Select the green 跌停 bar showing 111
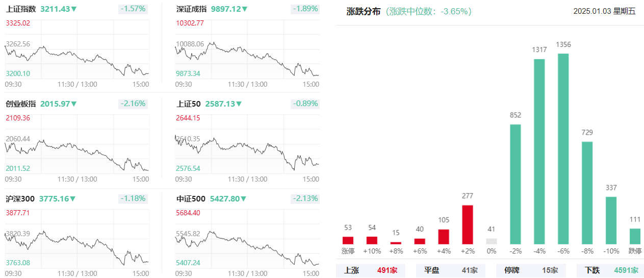Viewport: 644px width, 278px height. pos(635,236)
